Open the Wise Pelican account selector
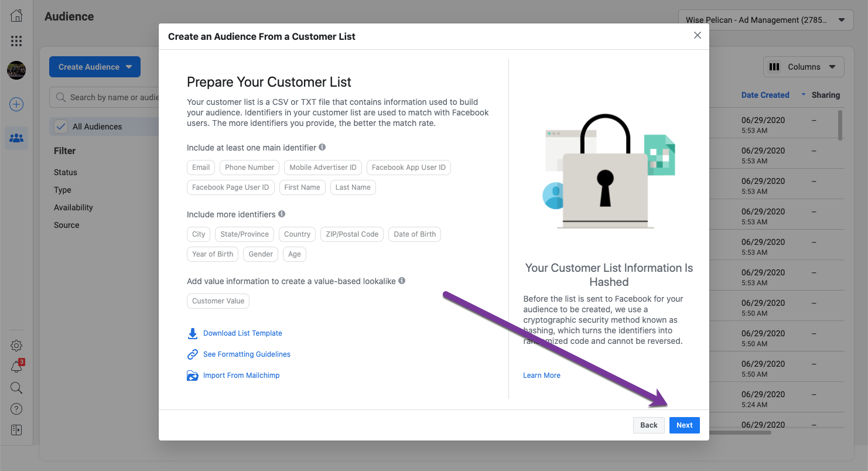Image resolution: width=868 pixels, height=471 pixels. [x=766, y=20]
